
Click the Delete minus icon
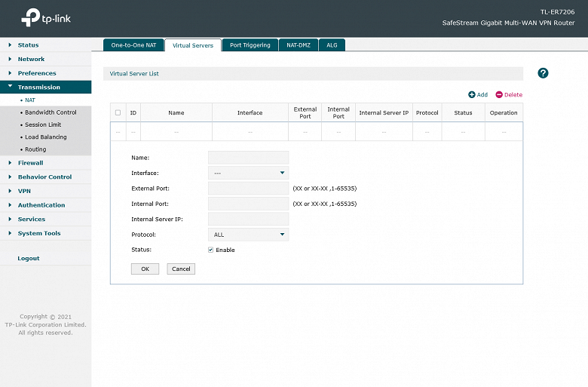click(499, 94)
